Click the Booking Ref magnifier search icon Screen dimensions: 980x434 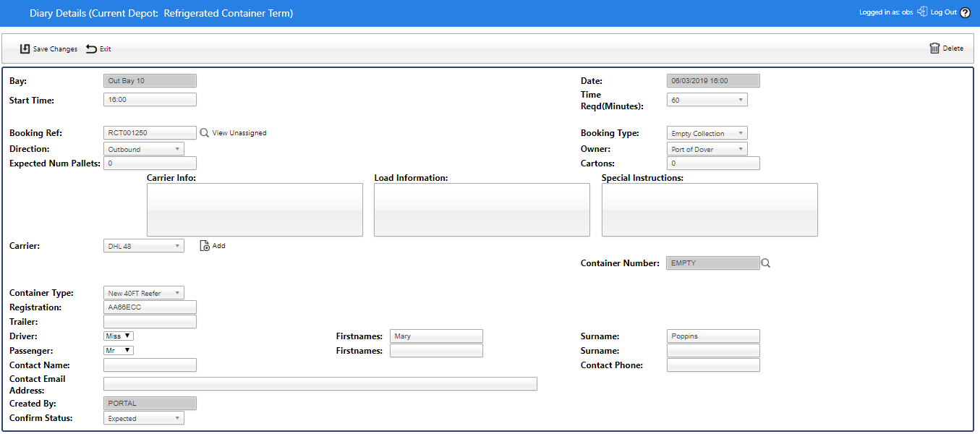204,133
